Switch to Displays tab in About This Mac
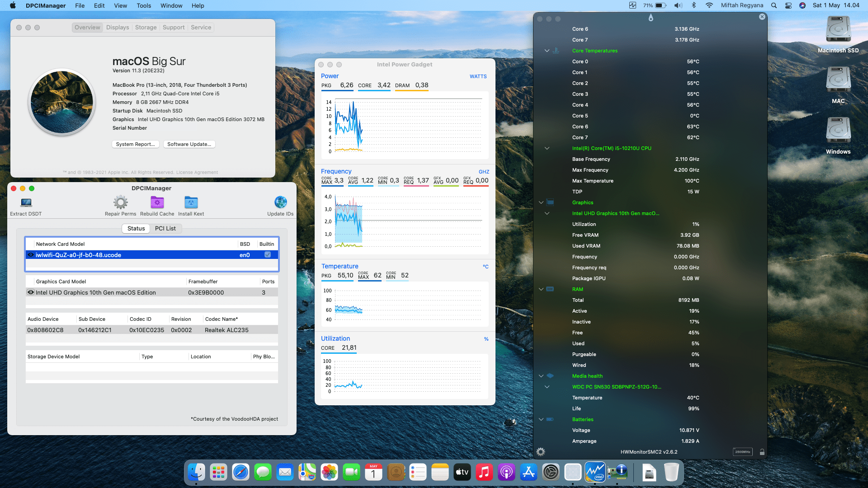Viewport: 868px width, 488px height. pos(118,28)
